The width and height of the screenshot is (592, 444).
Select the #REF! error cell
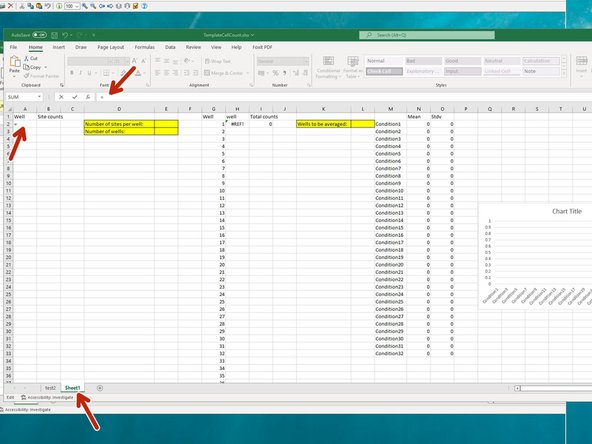(x=237, y=124)
